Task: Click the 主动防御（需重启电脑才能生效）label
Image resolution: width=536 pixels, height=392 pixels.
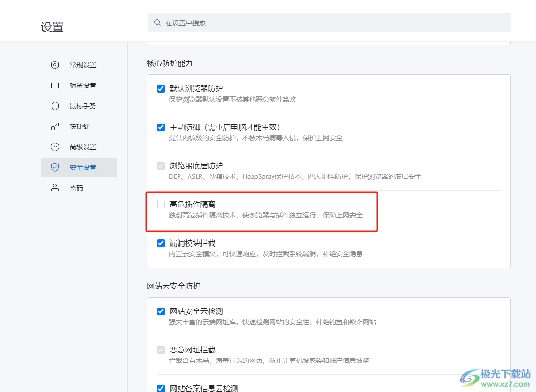Action: pyautogui.click(x=225, y=127)
